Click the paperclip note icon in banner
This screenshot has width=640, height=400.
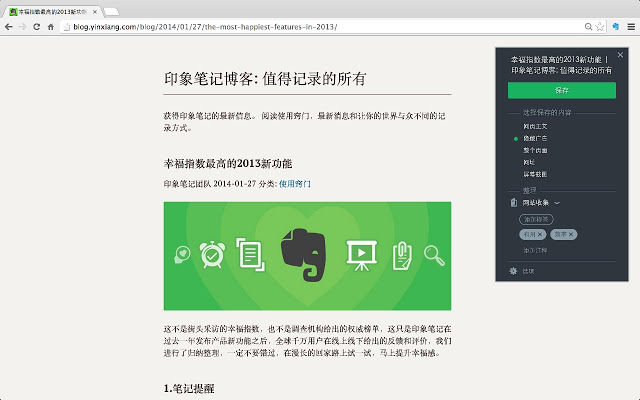coord(402,256)
